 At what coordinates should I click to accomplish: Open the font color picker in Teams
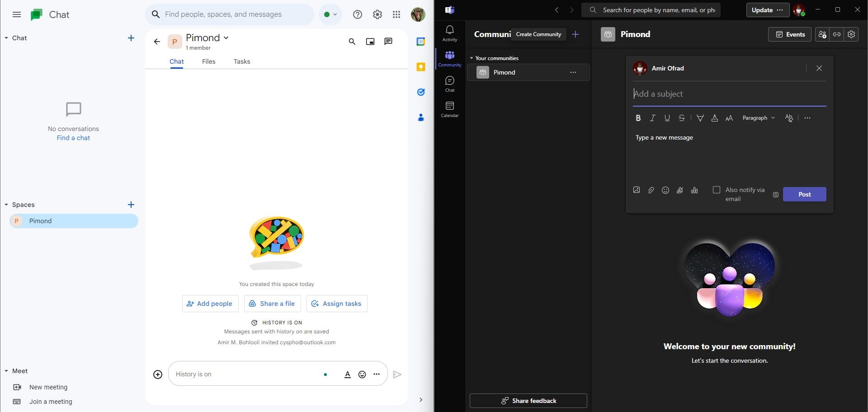tap(714, 118)
